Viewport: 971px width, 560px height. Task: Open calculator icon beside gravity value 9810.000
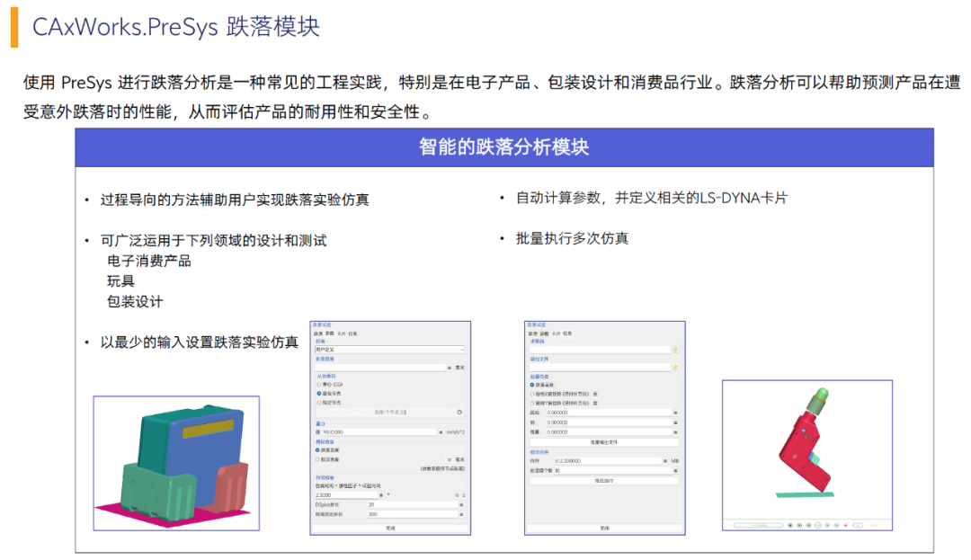pyautogui.click(x=441, y=432)
